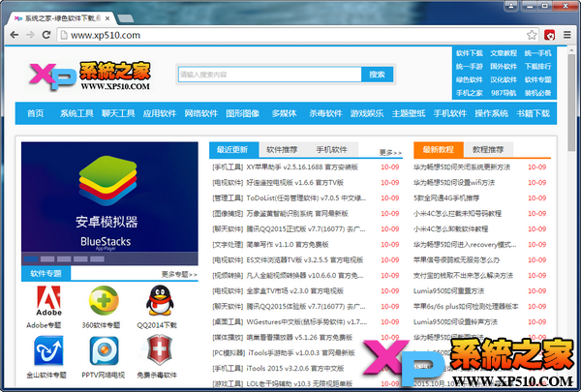Image resolution: width=581 pixels, height=392 pixels.
Task: Click 下载排行 in the top-right link box
Action: coord(537,67)
